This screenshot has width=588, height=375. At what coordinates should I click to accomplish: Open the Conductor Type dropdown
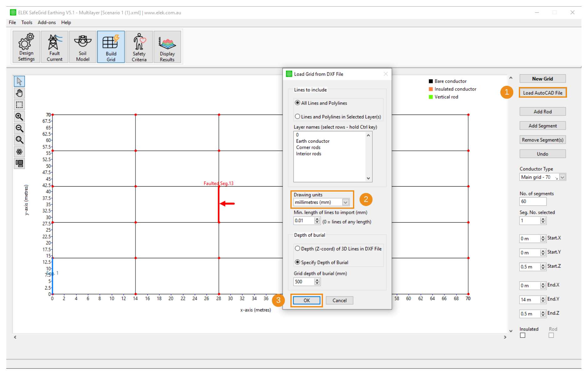562,177
